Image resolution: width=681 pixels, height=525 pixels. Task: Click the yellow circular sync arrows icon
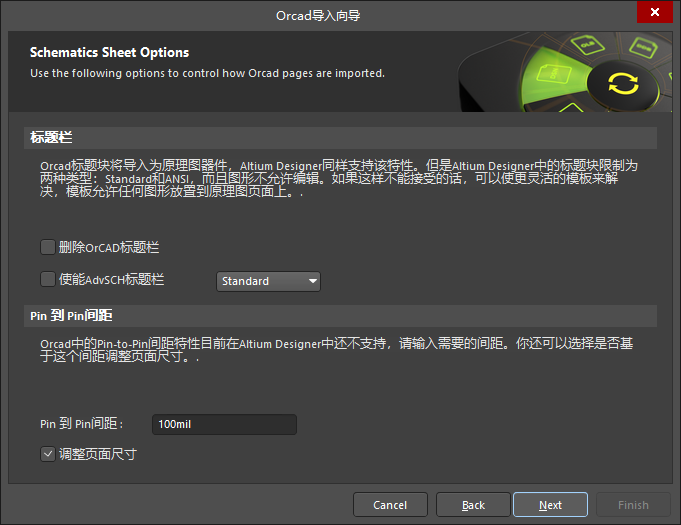pyautogui.click(x=622, y=83)
